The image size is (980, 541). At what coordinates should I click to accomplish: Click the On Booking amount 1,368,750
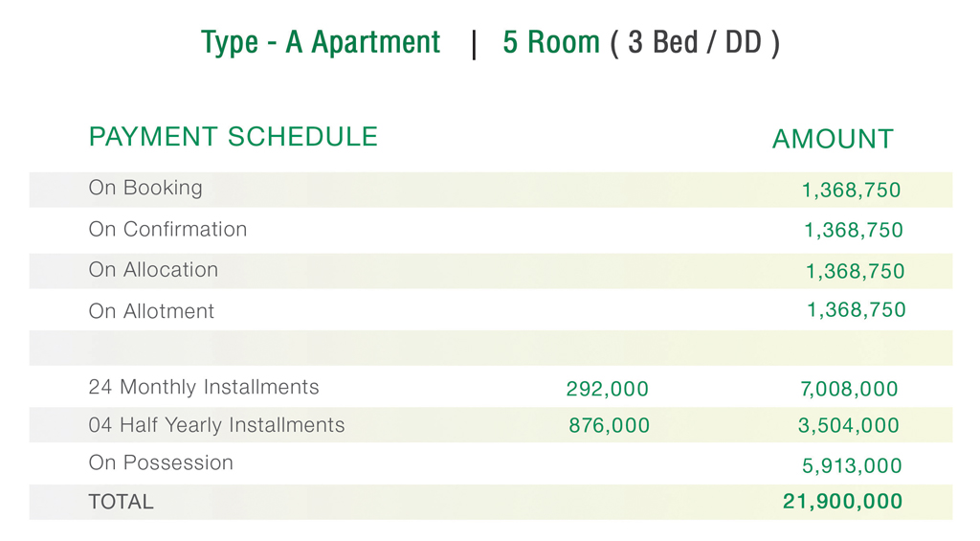click(851, 191)
